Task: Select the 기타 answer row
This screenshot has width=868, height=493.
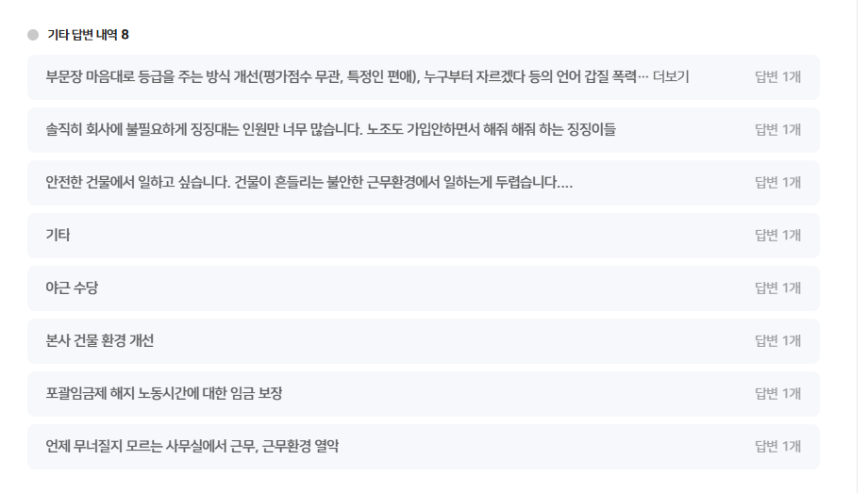Action: point(58,235)
